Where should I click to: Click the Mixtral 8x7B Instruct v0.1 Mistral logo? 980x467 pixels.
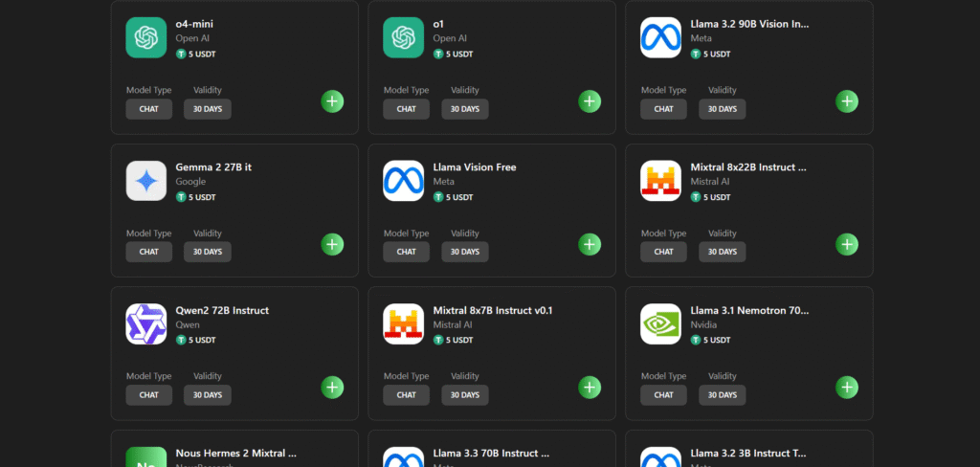[404, 323]
